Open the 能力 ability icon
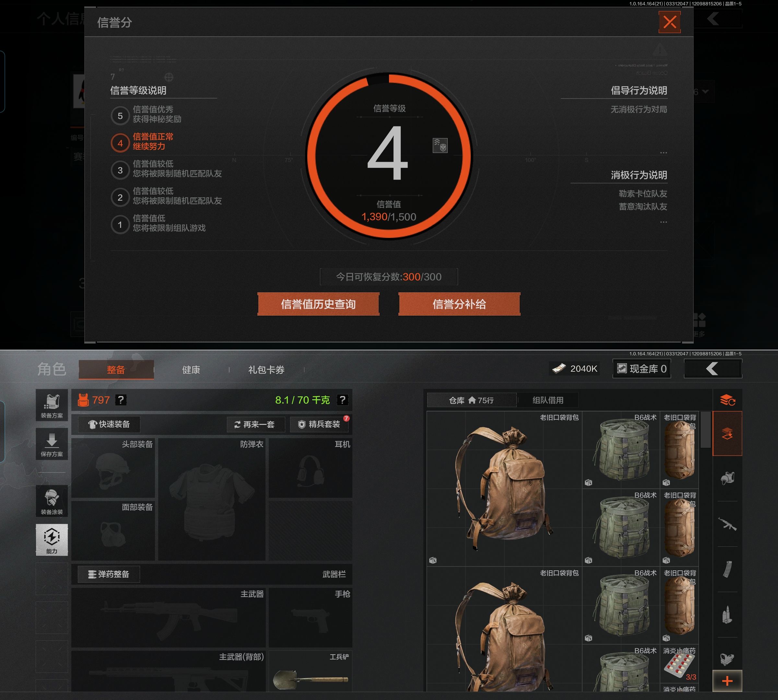Viewport: 778px width, 700px height. (x=52, y=540)
